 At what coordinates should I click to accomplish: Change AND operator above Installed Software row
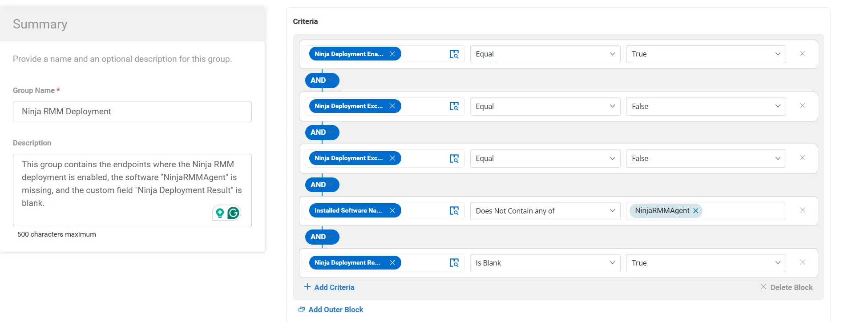(x=322, y=185)
